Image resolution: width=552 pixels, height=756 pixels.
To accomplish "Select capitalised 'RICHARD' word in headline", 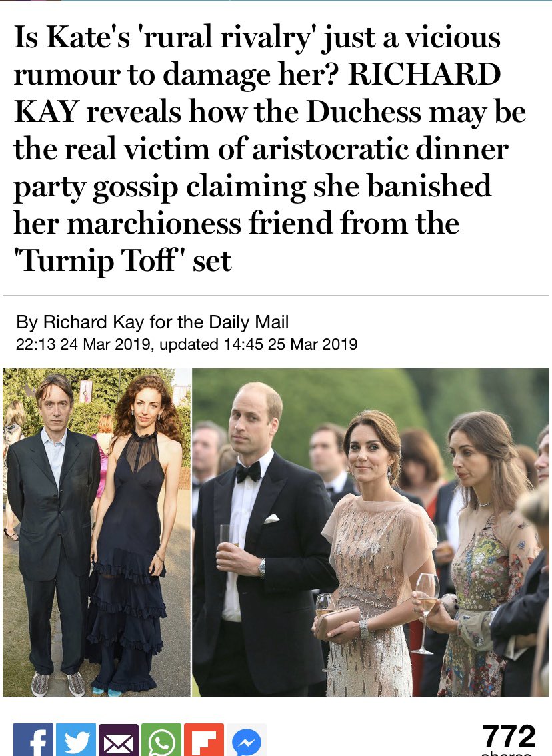I will 424,74.
